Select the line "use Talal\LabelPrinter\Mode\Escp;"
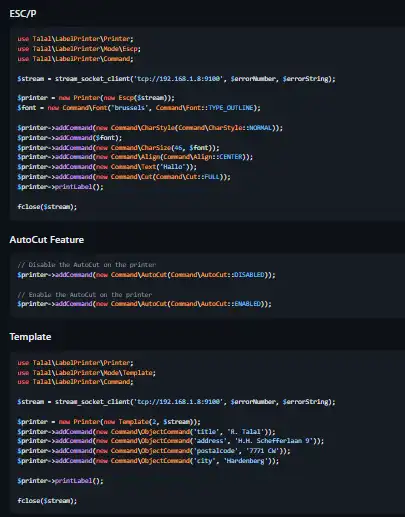The image size is (405, 517). 79,49
